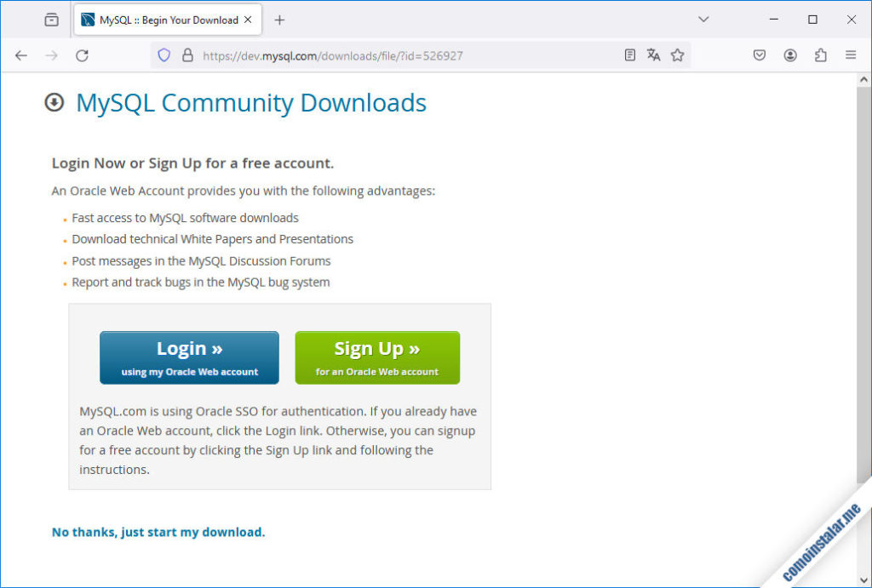Bookmark this page with the star

click(677, 55)
